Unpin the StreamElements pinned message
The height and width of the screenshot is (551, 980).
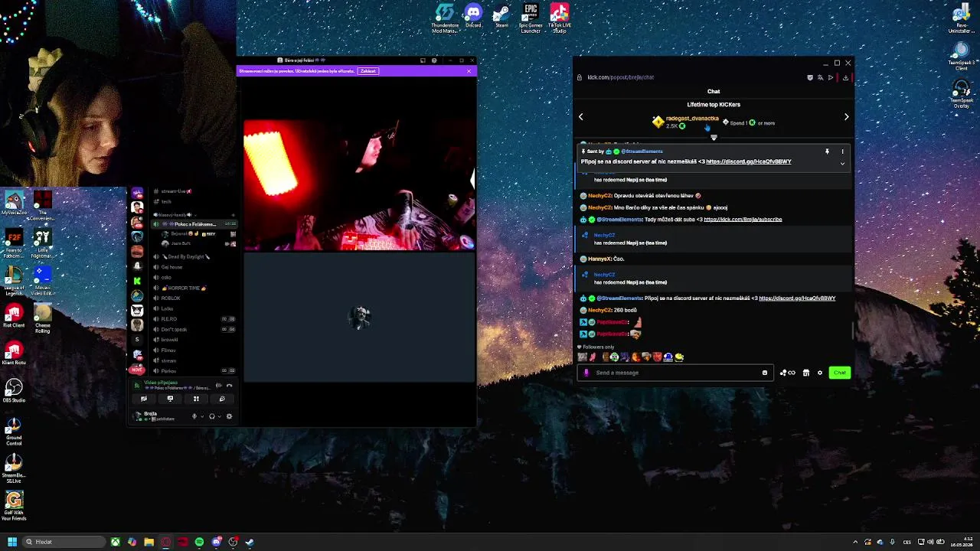[827, 152]
